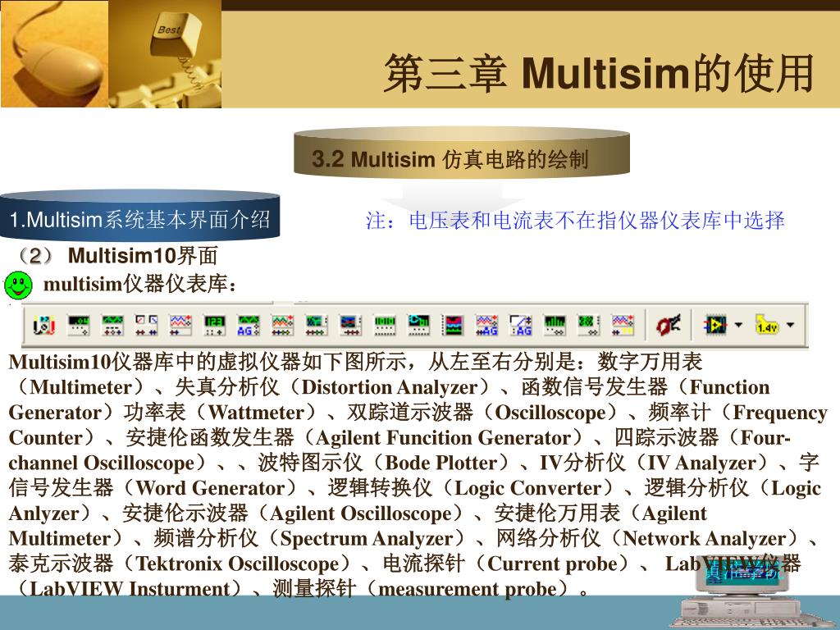Select the two-channel Oscilloscope icon
The height and width of the screenshot is (630, 840).
click(180, 325)
